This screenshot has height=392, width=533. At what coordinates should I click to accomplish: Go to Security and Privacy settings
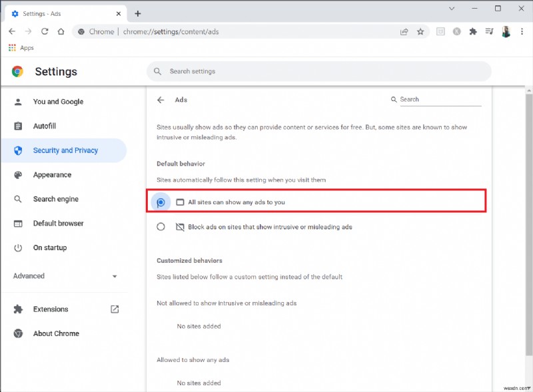coord(65,150)
